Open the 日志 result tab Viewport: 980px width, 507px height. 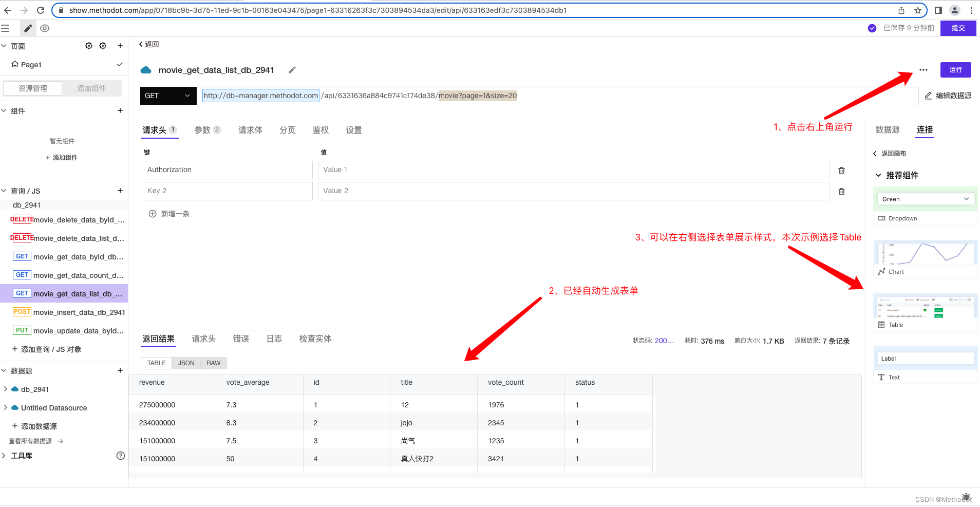click(x=274, y=339)
